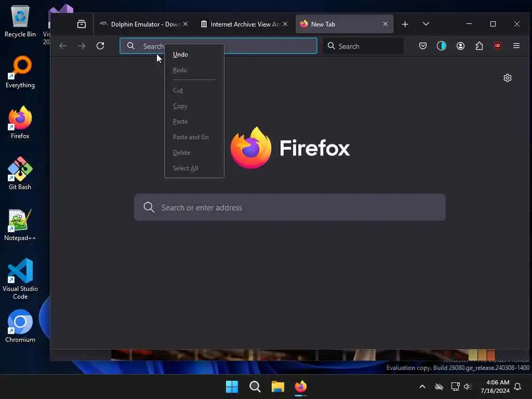Open network status tray icon
Viewport: 532px width, 399px height.
[x=455, y=387]
